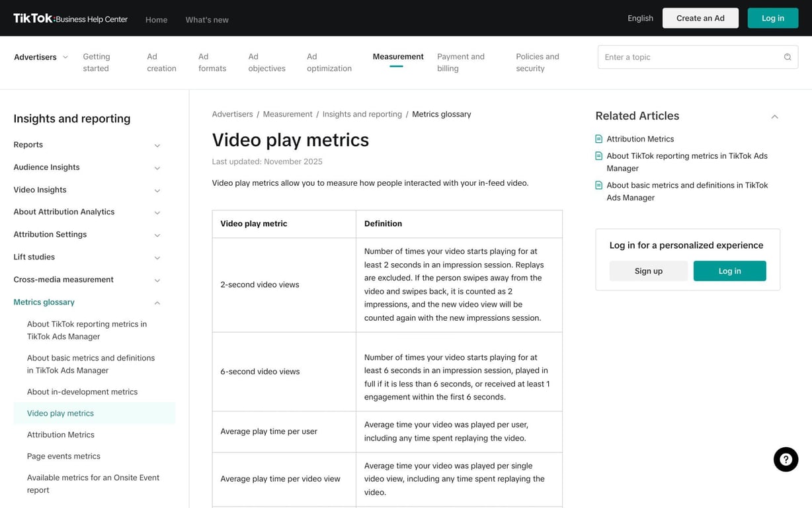The width and height of the screenshot is (812, 508).
Task: Expand the Video Insights section
Action: pyautogui.click(x=157, y=190)
